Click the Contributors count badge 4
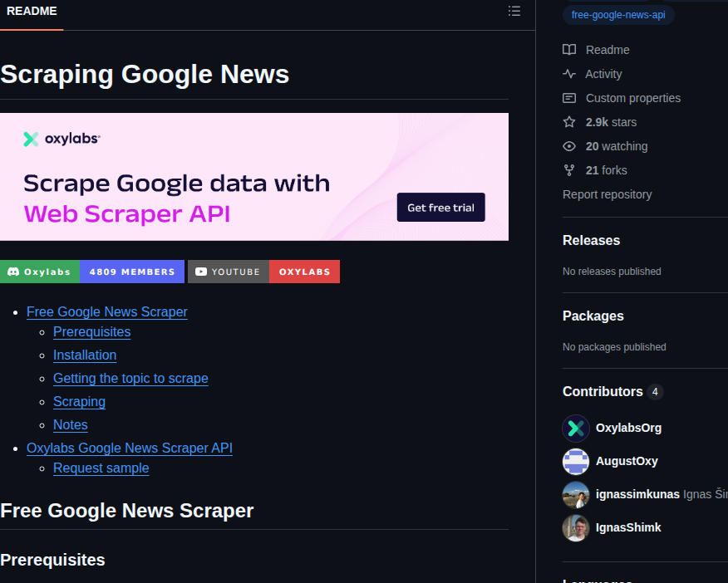The width and height of the screenshot is (728, 583). point(655,392)
